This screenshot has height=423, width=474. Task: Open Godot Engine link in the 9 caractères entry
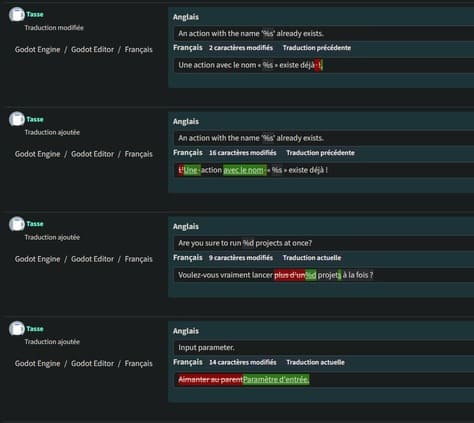pyautogui.click(x=37, y=259)
